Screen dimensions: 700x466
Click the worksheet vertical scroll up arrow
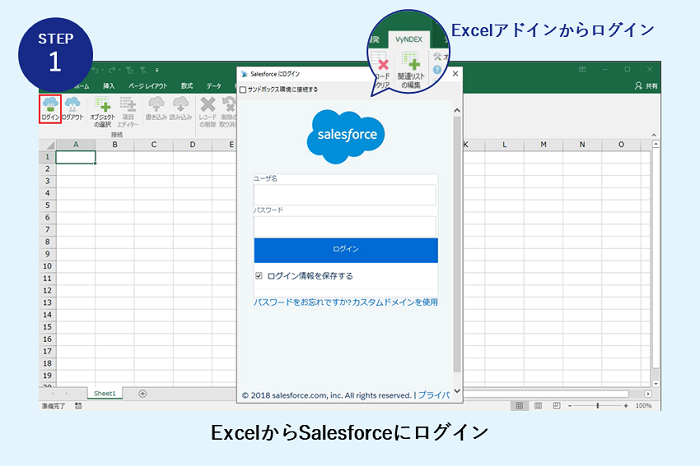pyautogui.click(x=655, y=144)
